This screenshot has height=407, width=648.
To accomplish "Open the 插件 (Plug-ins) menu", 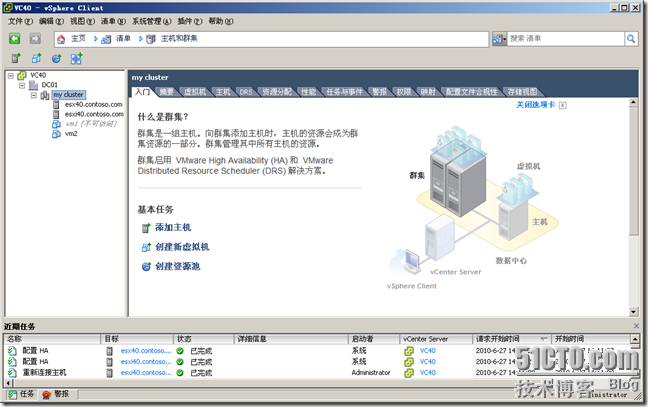I will 190,21.
